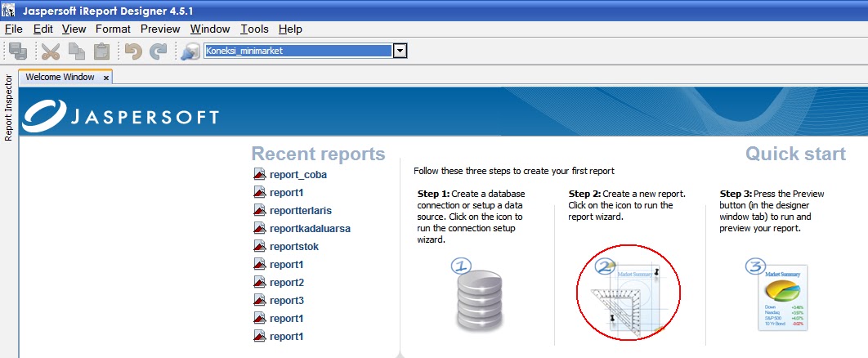Open recent report report3
The height and width of the screenshot is (358, 868).
coord(287,301)
